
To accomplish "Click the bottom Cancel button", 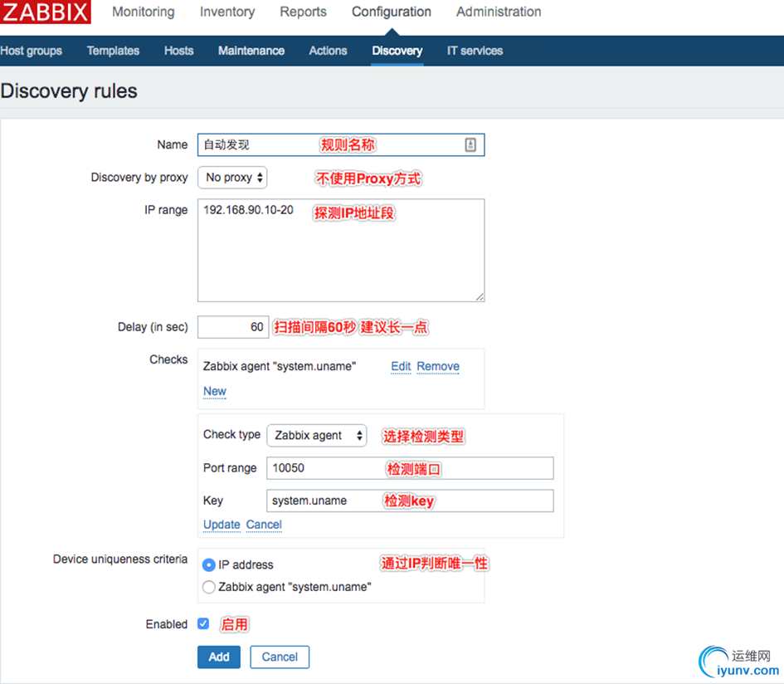I will click(x=280, y=657).
